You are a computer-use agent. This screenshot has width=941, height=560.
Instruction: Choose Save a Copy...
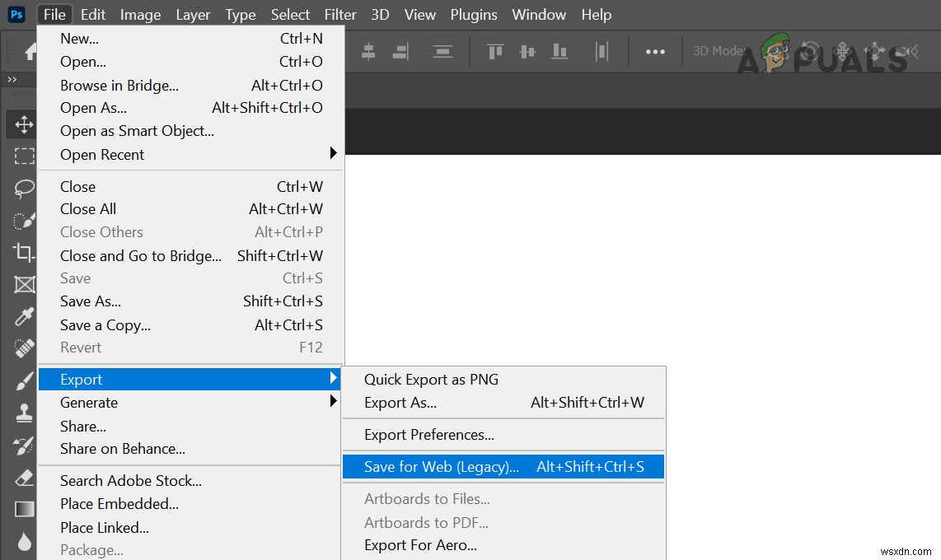pos(191,325)
